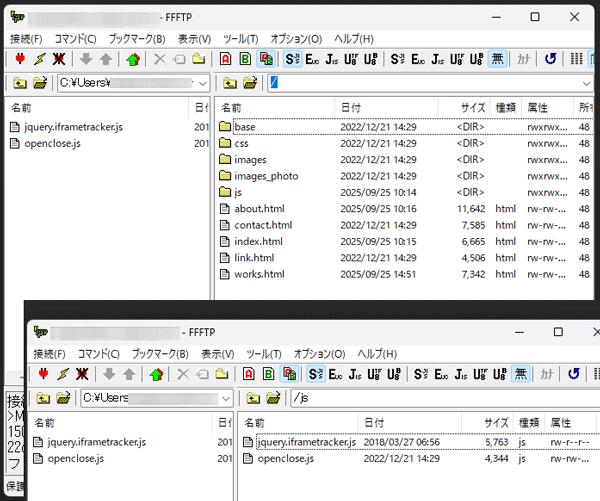Click the red plug Connect icon in the upper FFFTP window
600x501 pixels.
20,59
